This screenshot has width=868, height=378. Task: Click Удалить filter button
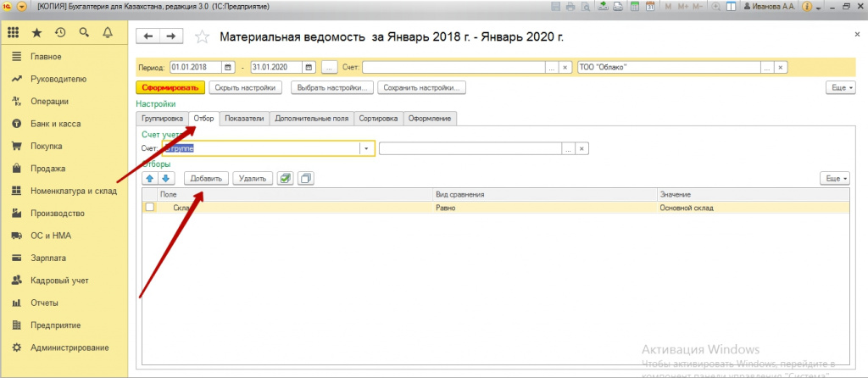click(x=253, y=178)
